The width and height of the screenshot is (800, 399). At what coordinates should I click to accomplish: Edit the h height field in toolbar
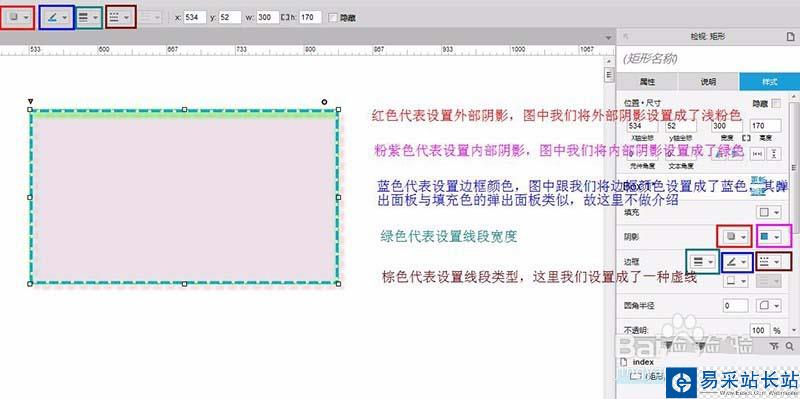tap(310, 17)
